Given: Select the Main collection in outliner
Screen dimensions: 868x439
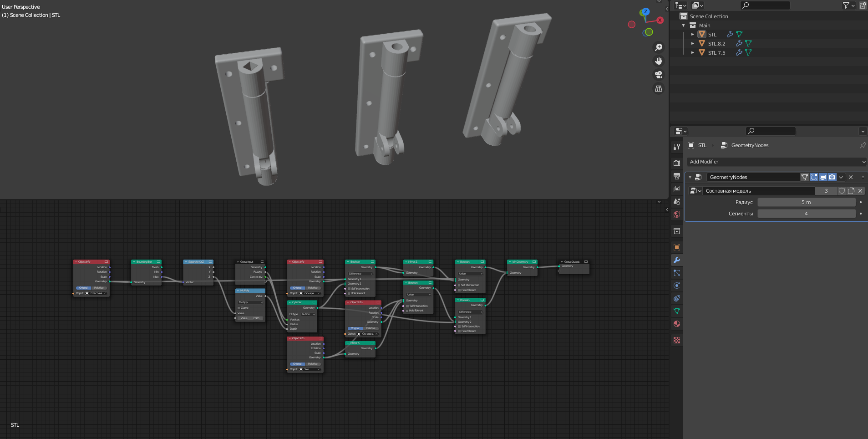Looking at the screenshot, I should coord(704,26).
